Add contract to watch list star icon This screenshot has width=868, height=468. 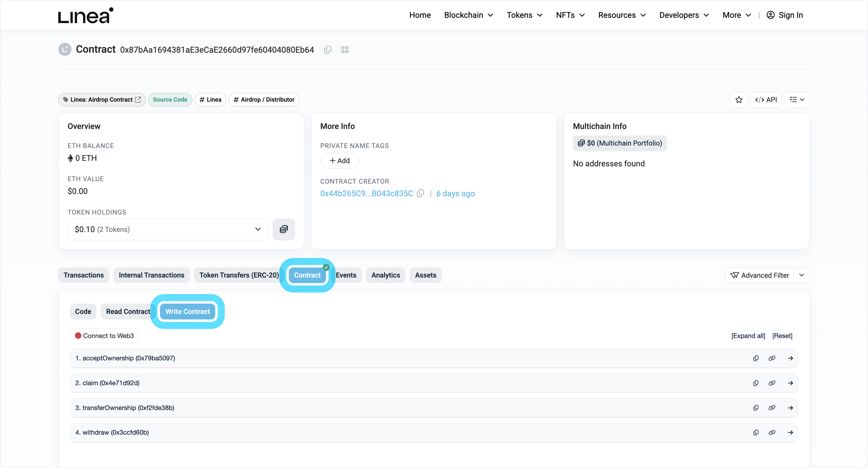pos(739,100)
